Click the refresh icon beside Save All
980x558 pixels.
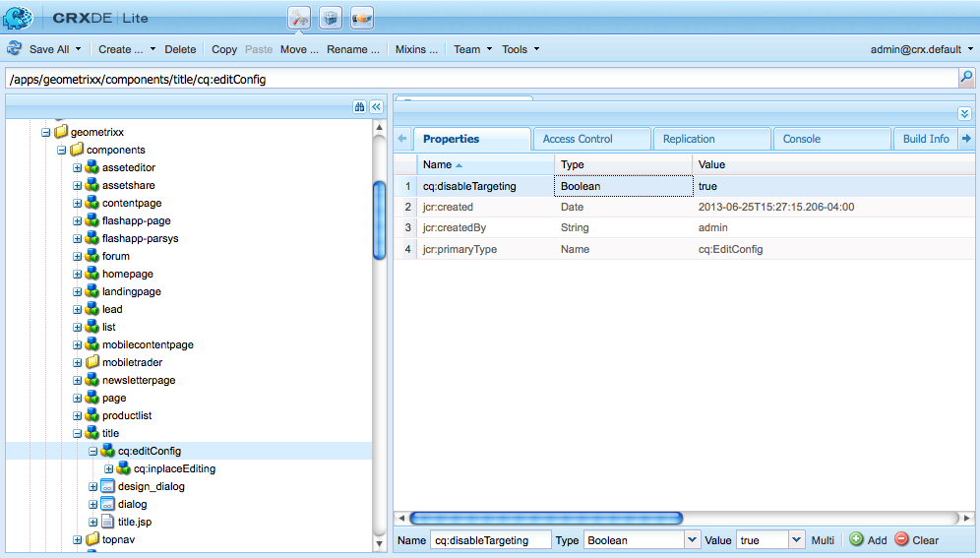14,49
